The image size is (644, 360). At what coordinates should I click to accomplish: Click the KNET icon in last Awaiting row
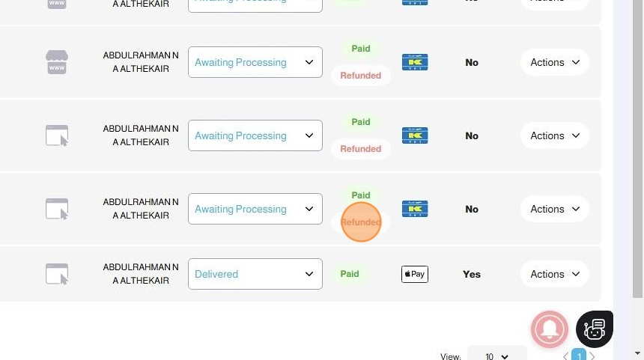[414, 209]
